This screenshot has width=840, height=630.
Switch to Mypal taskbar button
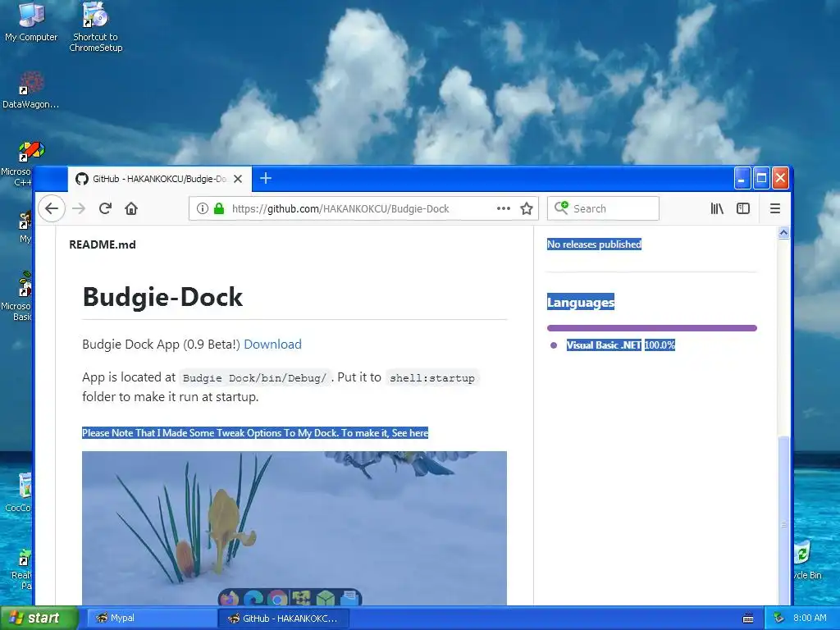(x=152, y=618)
